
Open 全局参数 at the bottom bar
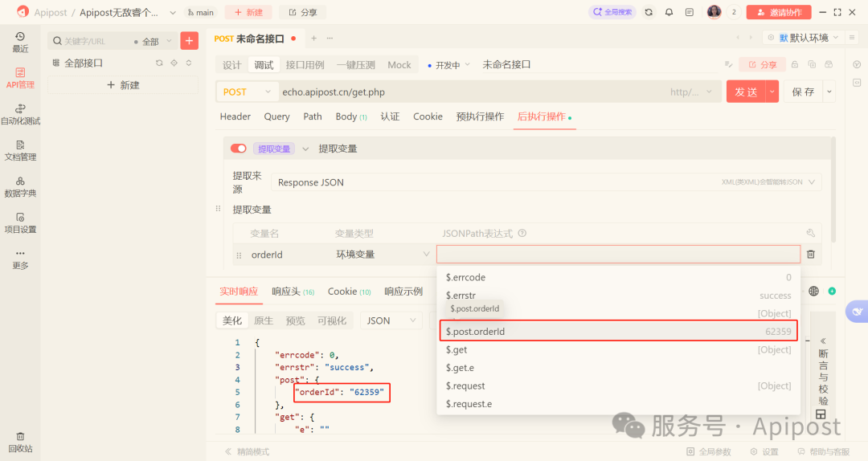click(709, 451)
